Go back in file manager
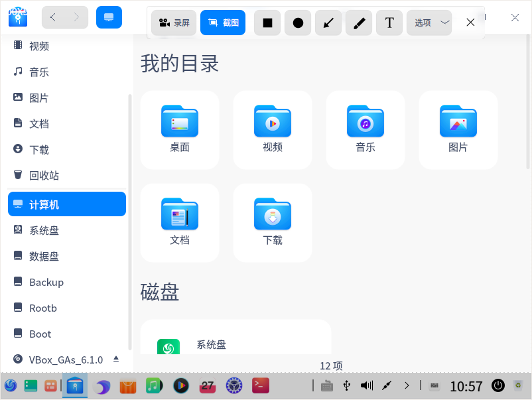 pos(53,17)
